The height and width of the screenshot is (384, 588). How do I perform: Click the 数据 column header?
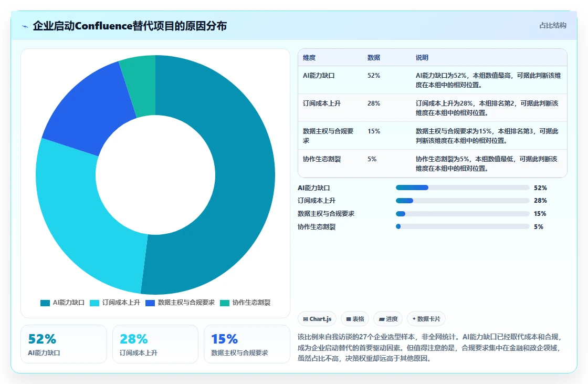click(373, 58)
